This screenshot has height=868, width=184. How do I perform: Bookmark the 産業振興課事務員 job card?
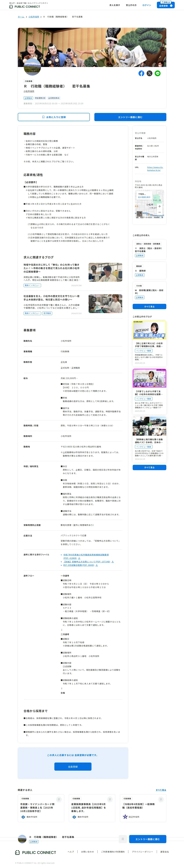(110, 799)
